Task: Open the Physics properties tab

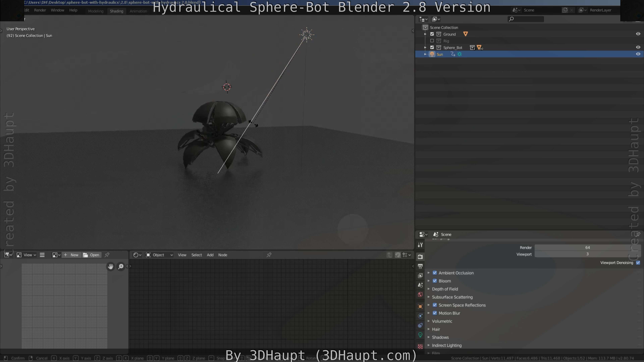Action: 420,316
